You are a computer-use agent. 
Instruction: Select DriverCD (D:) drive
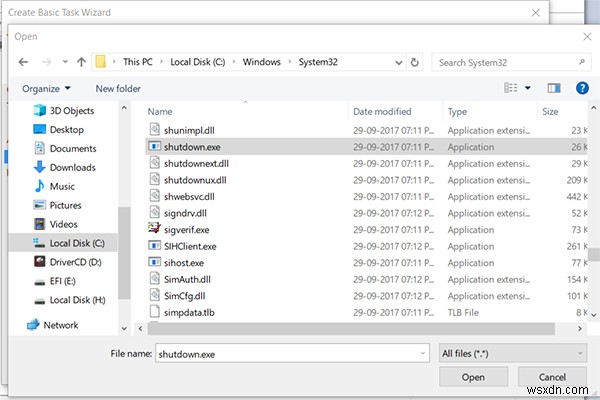[x=76, y=261]
